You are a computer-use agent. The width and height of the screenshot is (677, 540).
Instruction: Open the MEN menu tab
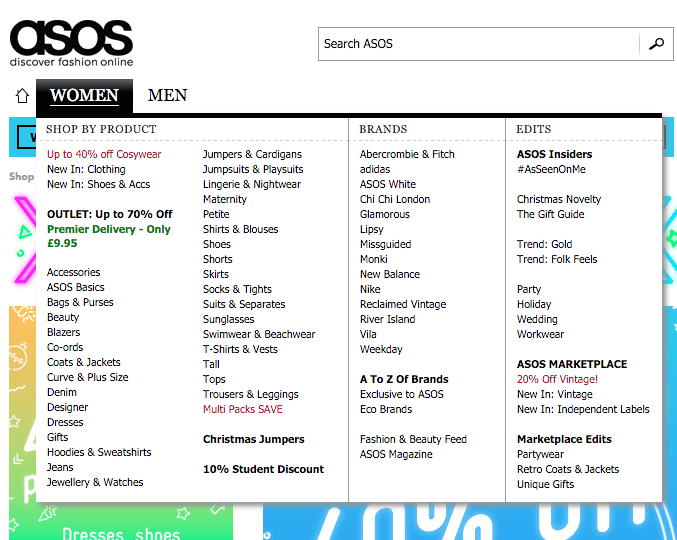tap(167, 96)
